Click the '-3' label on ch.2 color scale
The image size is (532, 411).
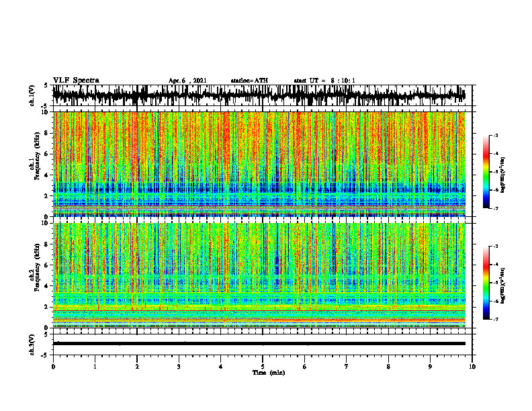click(495, 246)
